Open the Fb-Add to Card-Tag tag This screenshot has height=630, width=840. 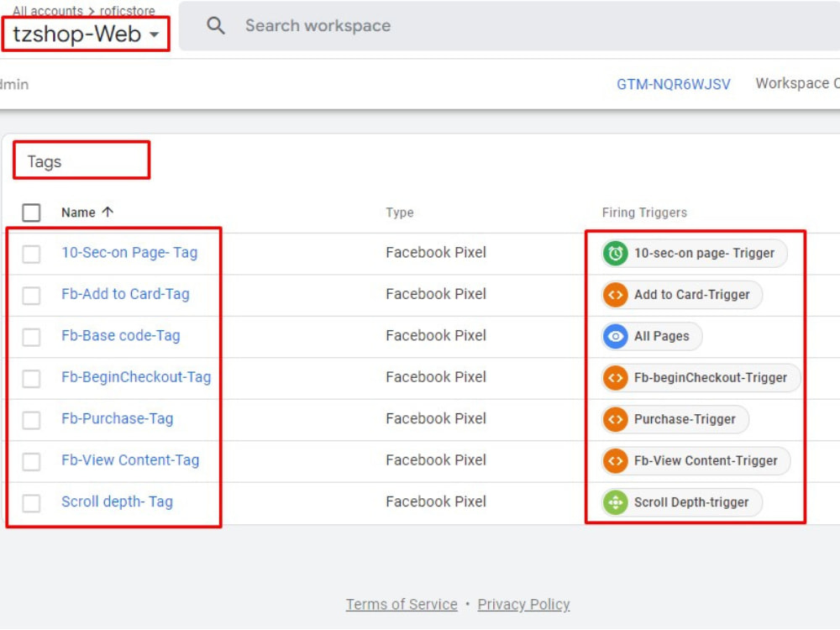[x=124, y=294]
